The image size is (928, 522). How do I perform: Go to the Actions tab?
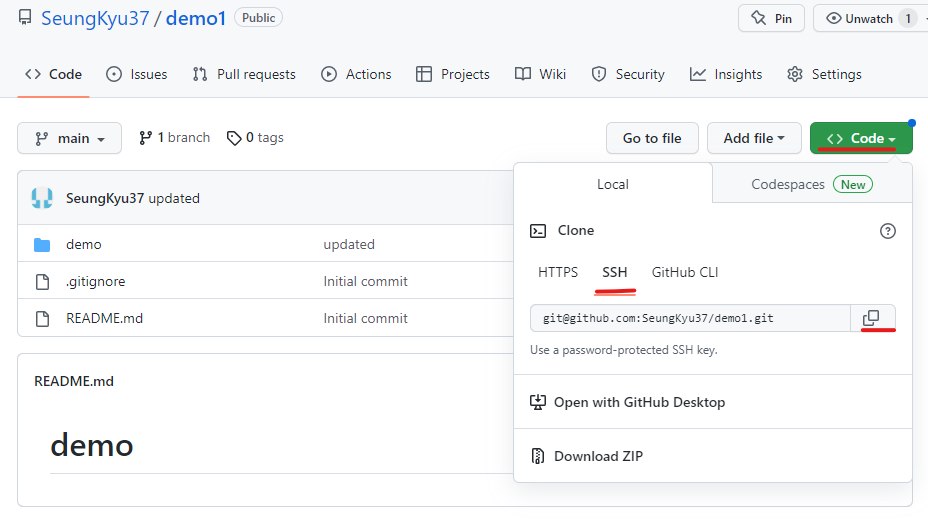[356, 75]
